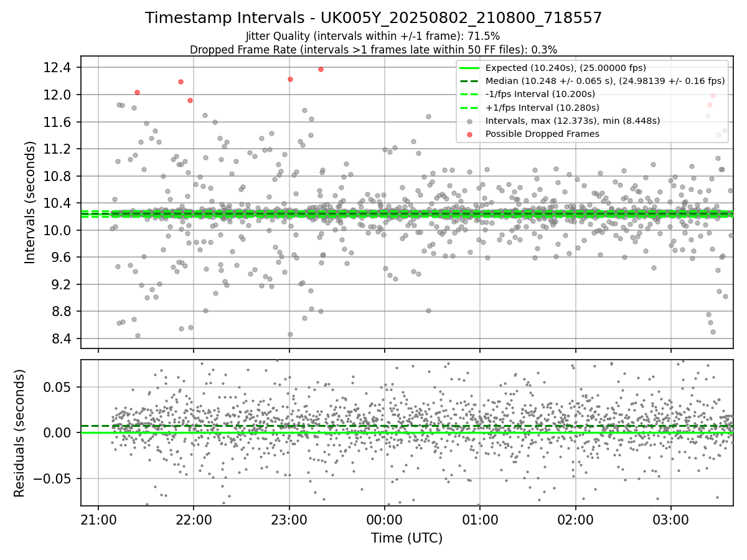Click the red marker in the legend
This screenshot has height=560, width=747.
point(470,134)
